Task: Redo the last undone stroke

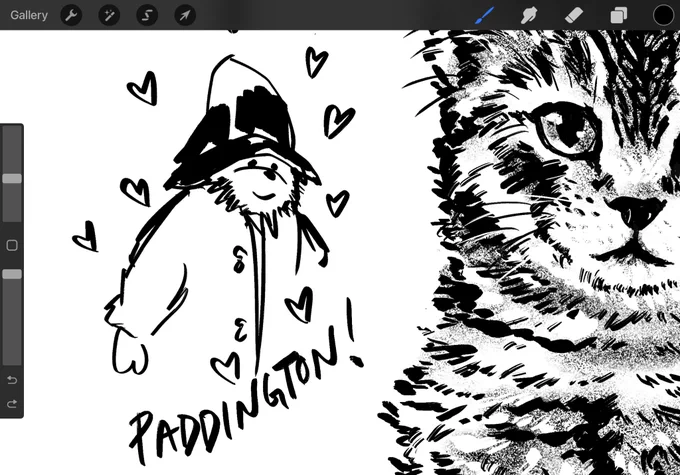Action: tap(12, 404)
